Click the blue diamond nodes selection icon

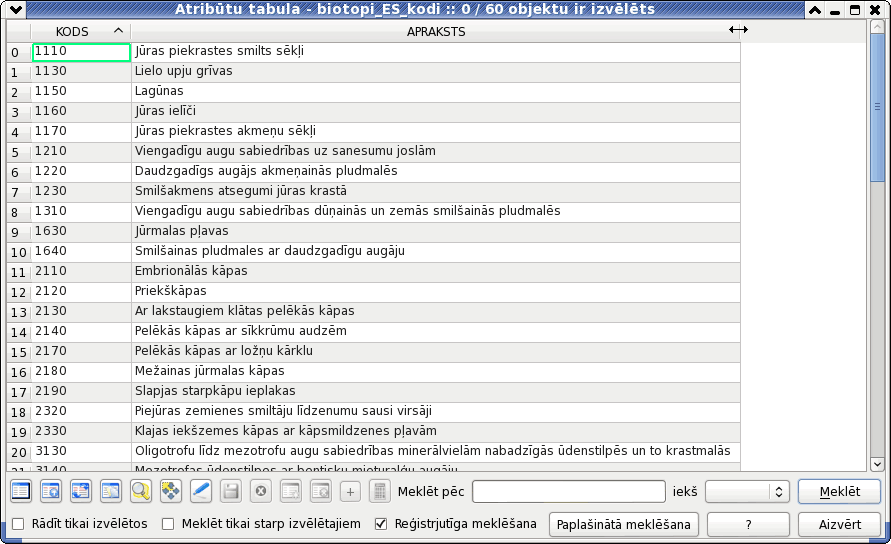[x=170, y=491]
